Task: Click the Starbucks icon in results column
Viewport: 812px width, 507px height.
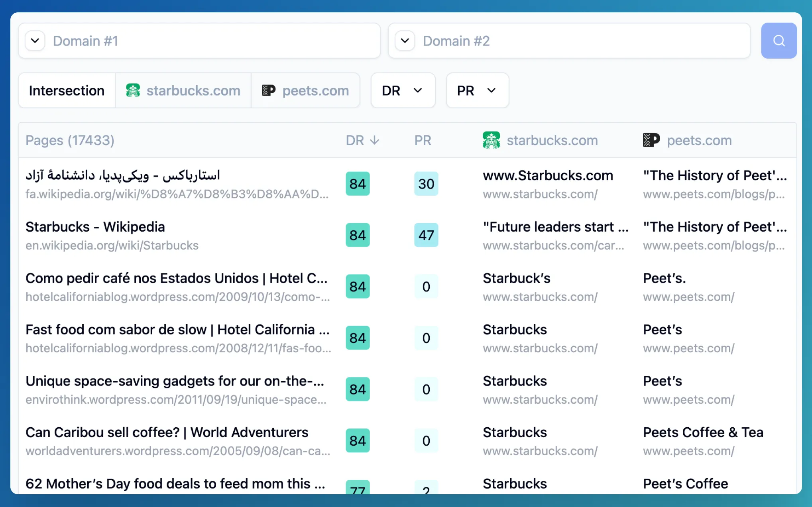Action: click(491, 140)
